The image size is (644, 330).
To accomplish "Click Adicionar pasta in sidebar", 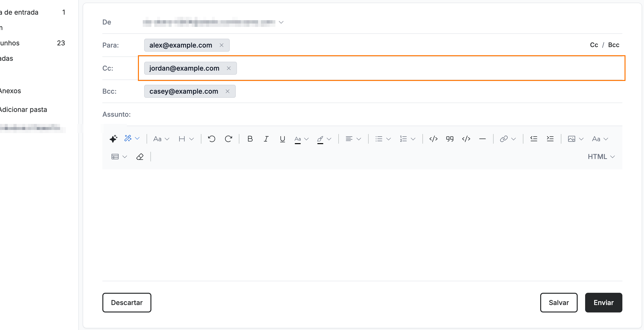I will point(24,110).
